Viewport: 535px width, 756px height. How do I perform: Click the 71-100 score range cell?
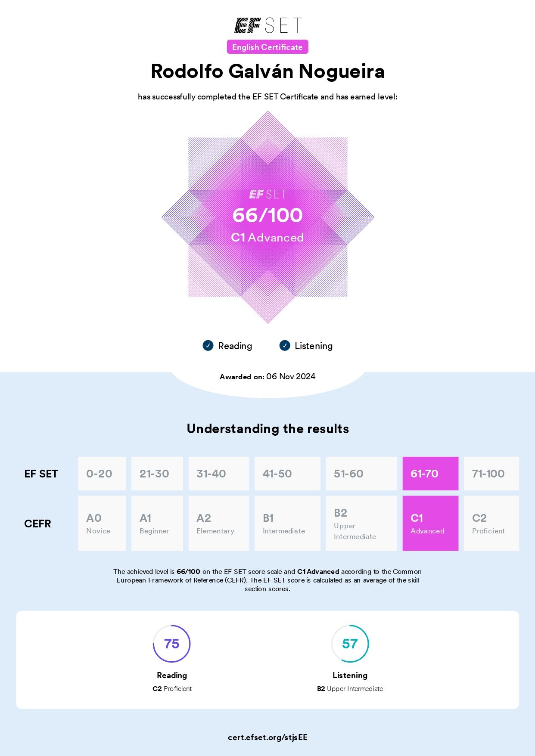[x=491, y=474]
